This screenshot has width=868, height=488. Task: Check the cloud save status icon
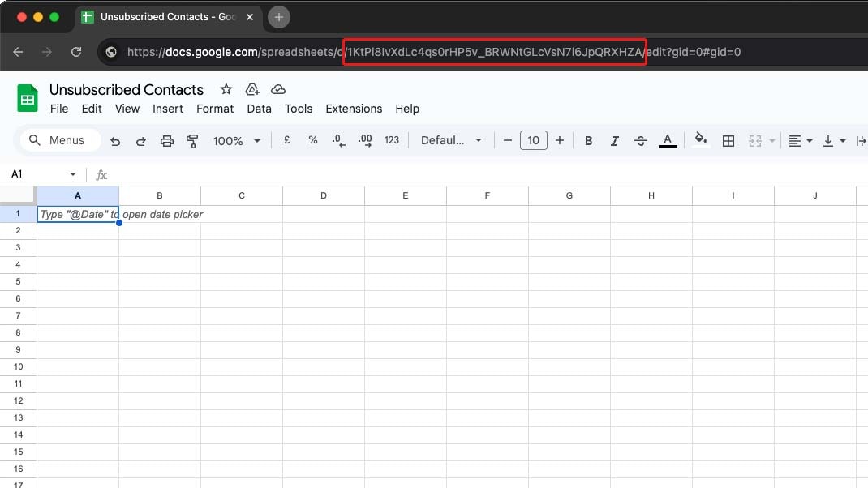coord(278,89)
